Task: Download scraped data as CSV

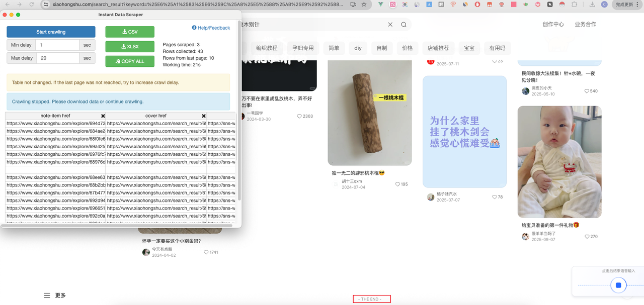Action: (x=130, y=32)
